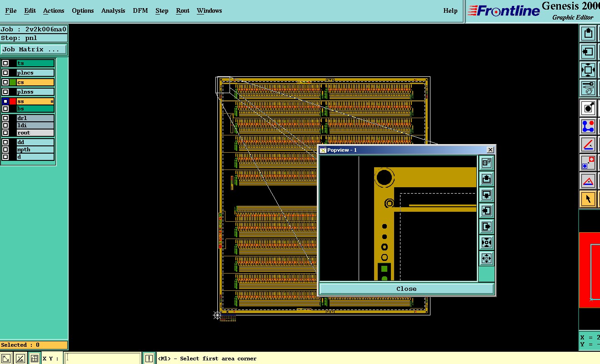Close Popview with the title bar X
Screen dimensions: 600x364
tap(490, 150)
